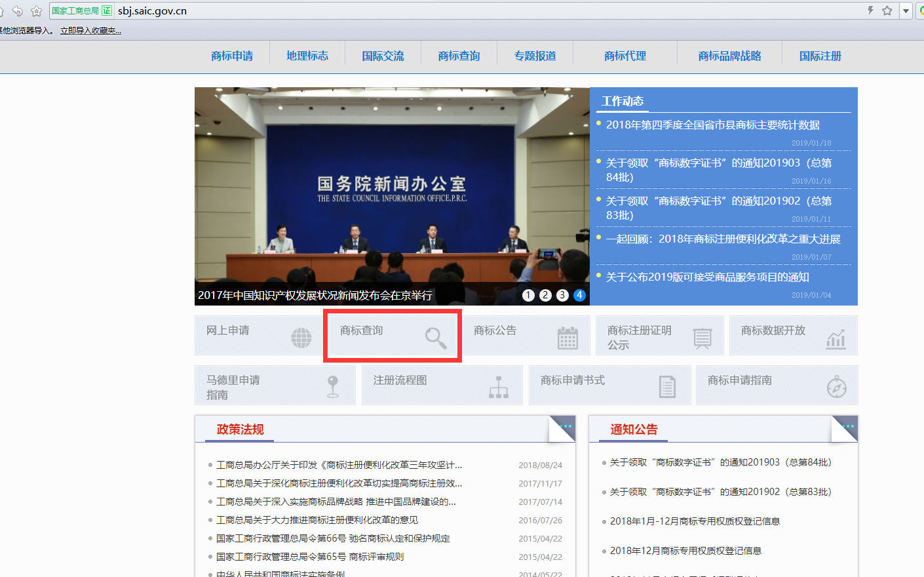
Task: Open 工作动态 notice 201903 (总第84批)
Action: coord(719,170)
